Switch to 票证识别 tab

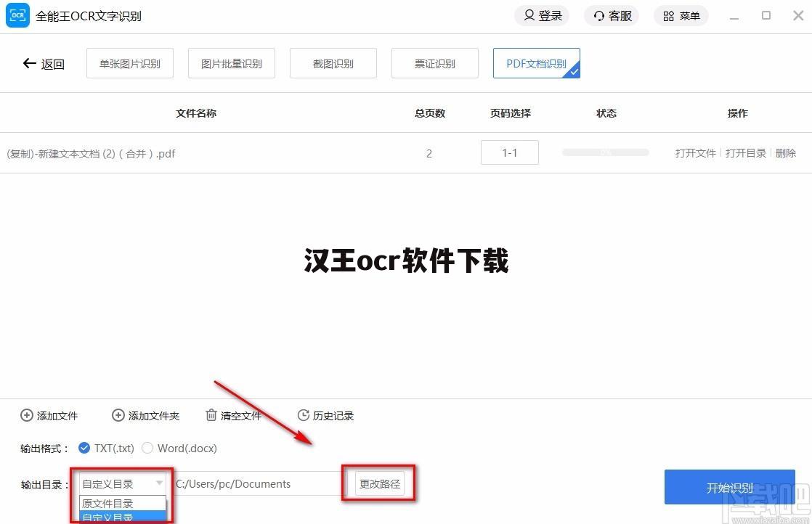click(435, 64)
